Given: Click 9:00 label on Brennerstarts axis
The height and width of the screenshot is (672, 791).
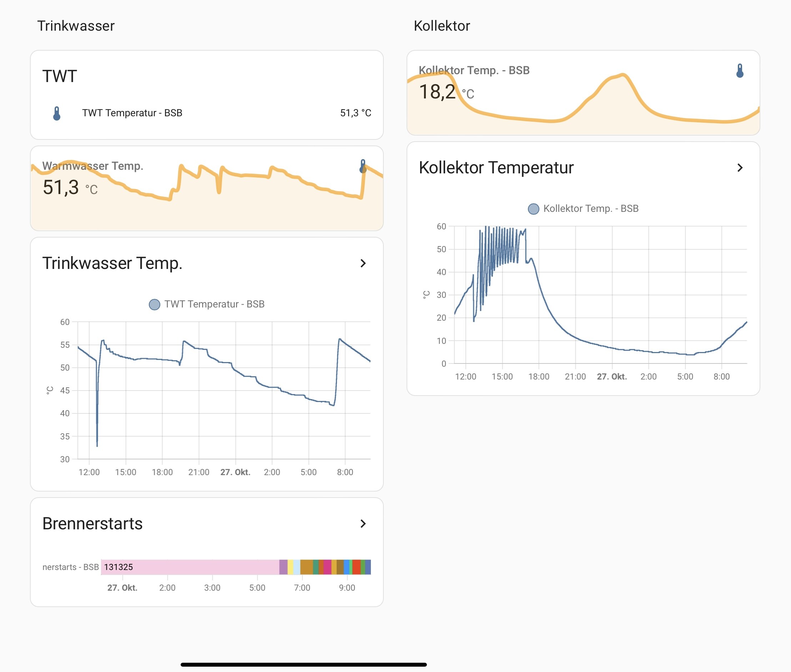Looking at the screenshot, I should pyautogui.click(x=347, y=588).
